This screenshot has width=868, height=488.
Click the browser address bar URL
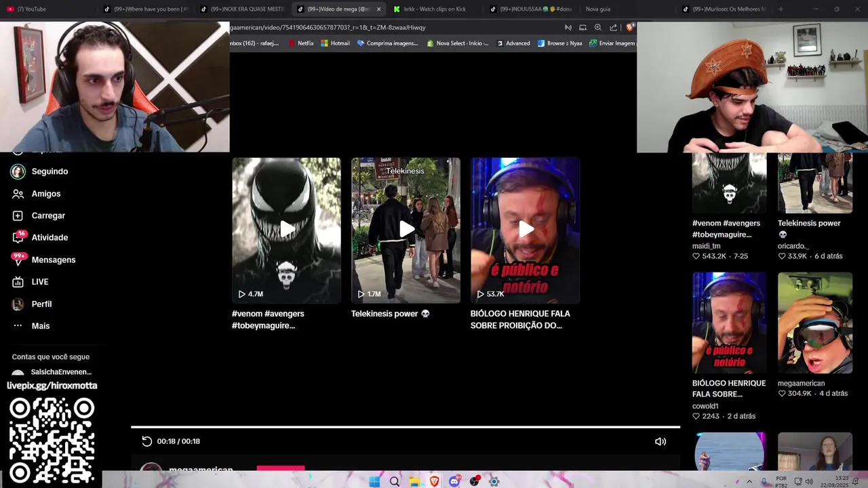coord(328,28)
